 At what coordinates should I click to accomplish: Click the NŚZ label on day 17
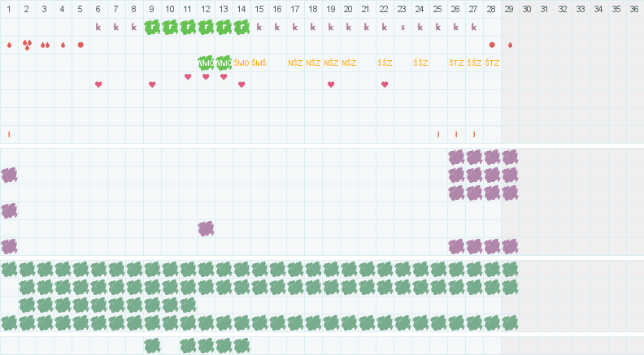[295, 63]
